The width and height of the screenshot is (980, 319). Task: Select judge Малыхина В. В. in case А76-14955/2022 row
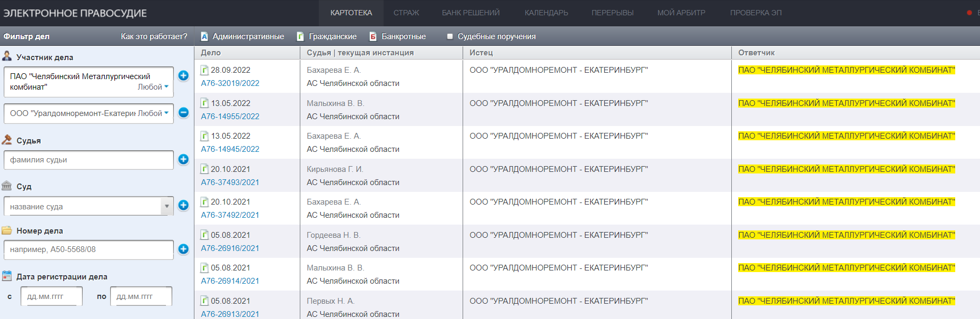pyautogui.click(x=336, y=103)
